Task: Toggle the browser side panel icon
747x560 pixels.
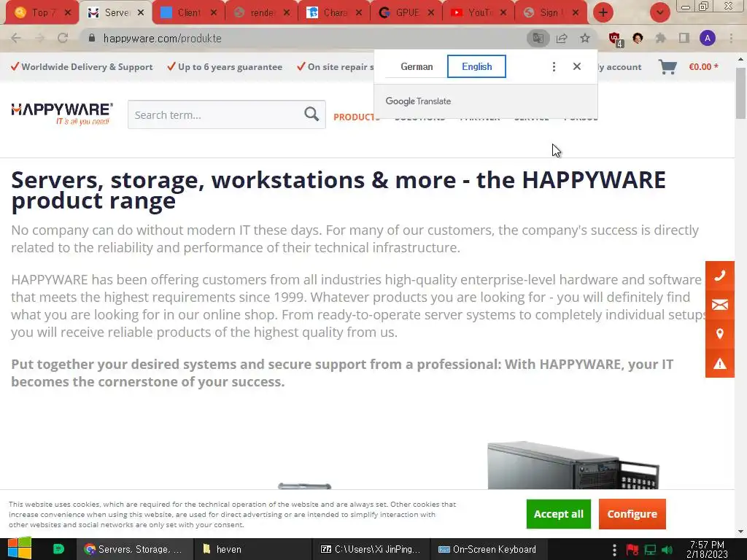Action: (684, 38)
